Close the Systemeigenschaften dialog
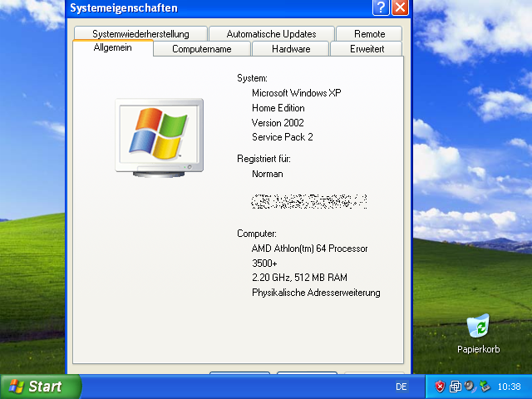The image size is (532, 399). [x=400, y=8]
